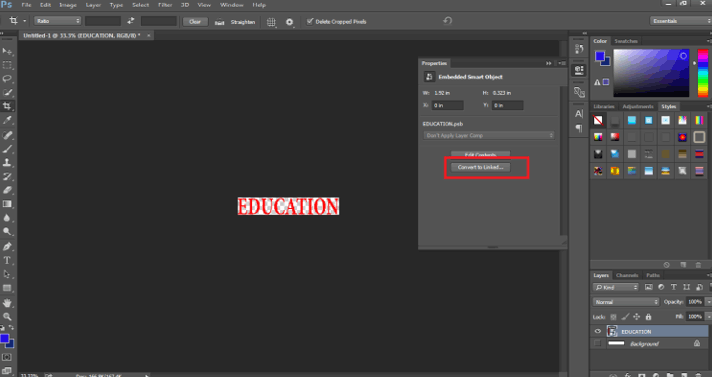This screenshot has width=712, height=377.
Task: Select the Path Selection tool
Action: tap(7, 274)
